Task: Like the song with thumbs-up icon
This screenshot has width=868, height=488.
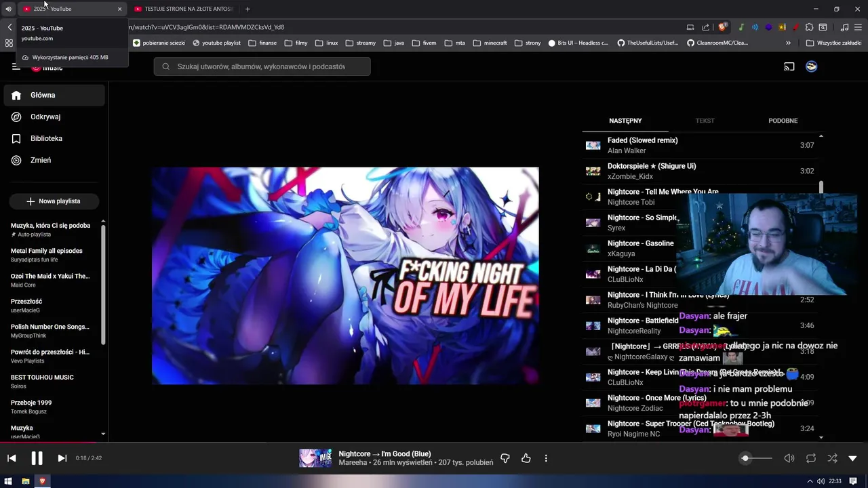Action: click(x=526, y=459)
